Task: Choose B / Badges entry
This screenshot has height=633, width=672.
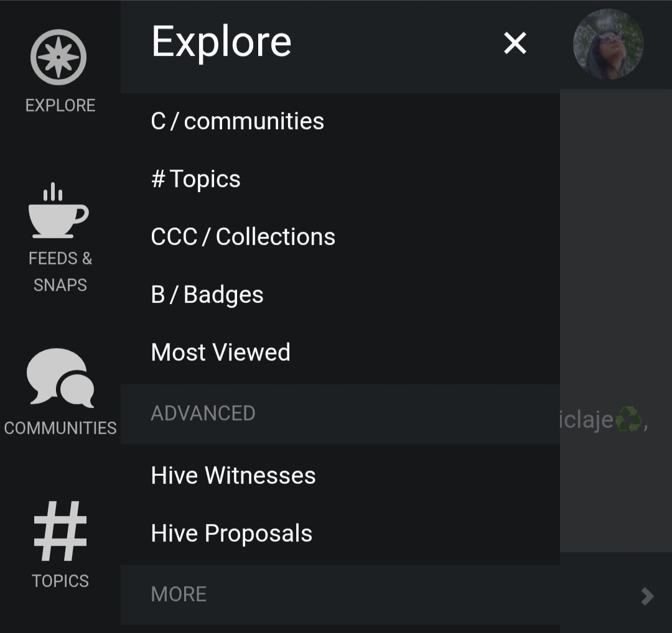Action: click(207, 295)
